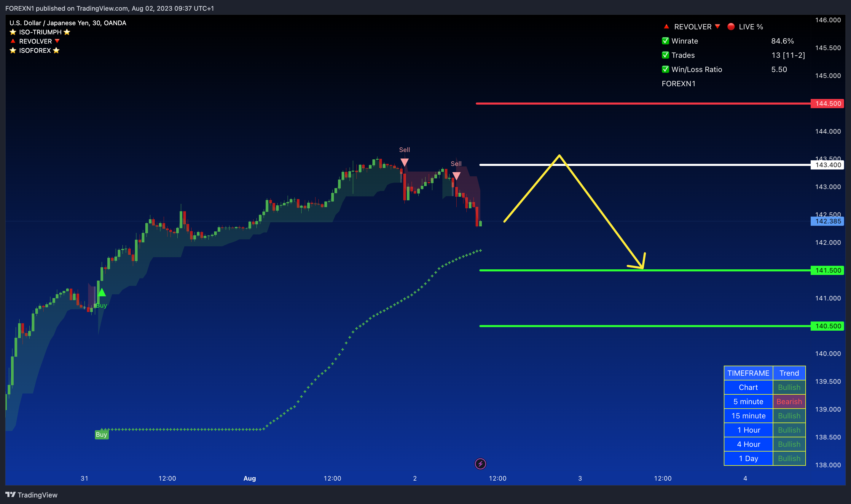Click the 15 minute row label
This screenshot has width=851, height=504.
(x=748, y=416)
